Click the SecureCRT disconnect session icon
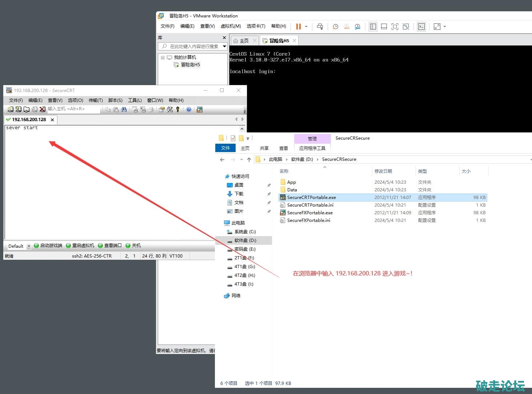The image size is (532, 394). (x=43, y=110)
